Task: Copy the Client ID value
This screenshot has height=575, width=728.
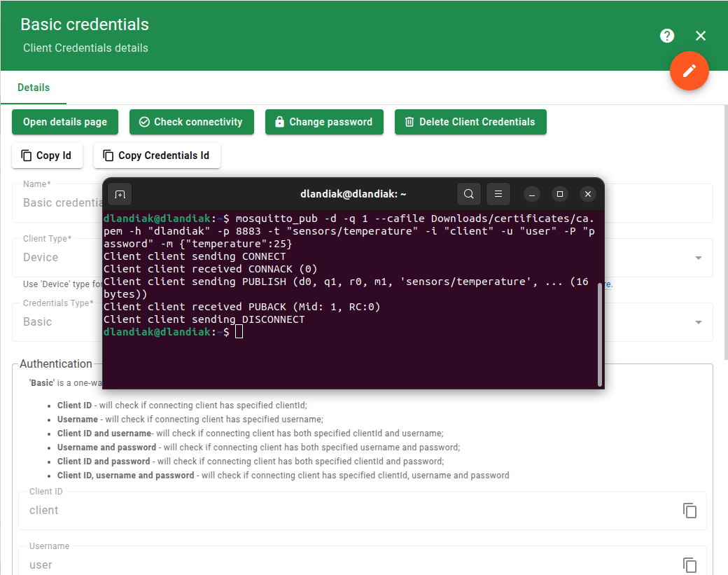Action: (x=689, y=511)
